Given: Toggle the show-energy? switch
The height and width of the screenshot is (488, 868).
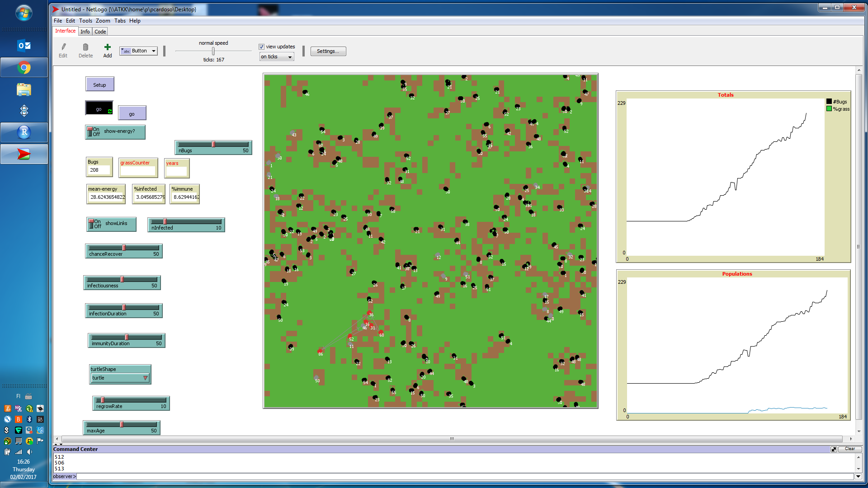Looking at the screenshot, I should [90, 131].
